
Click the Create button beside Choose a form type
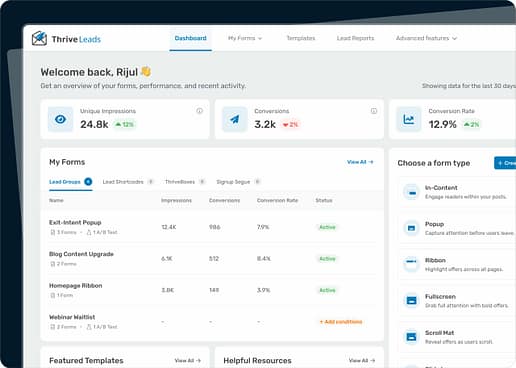click(x=505, y=163)
